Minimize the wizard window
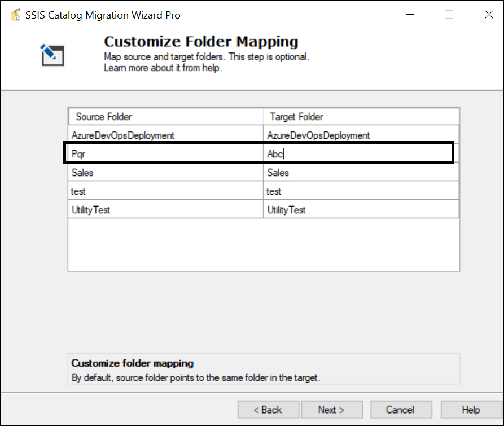 (410, 15)
